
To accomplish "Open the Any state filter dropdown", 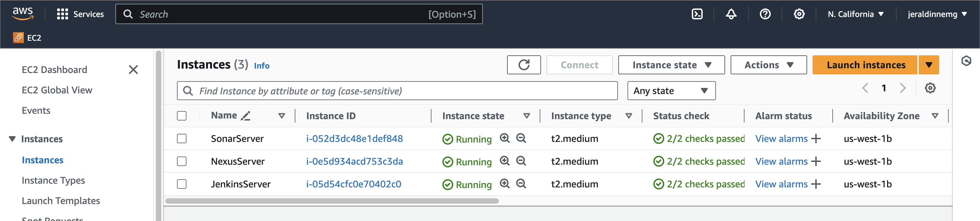I will (x=671, y=91).
